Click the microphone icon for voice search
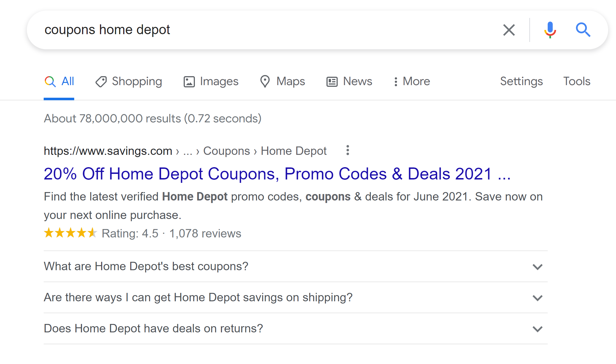 (x=550, y=30)
